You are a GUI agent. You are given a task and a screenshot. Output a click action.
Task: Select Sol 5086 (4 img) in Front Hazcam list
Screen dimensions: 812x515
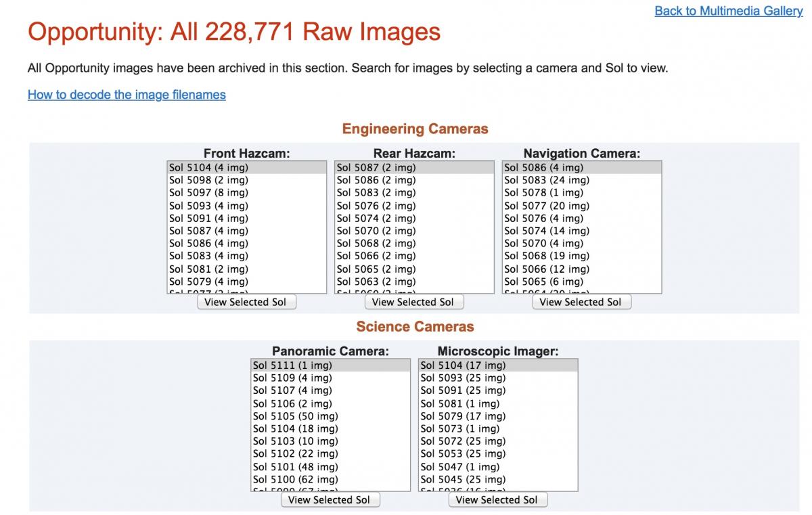pos(246,244)
